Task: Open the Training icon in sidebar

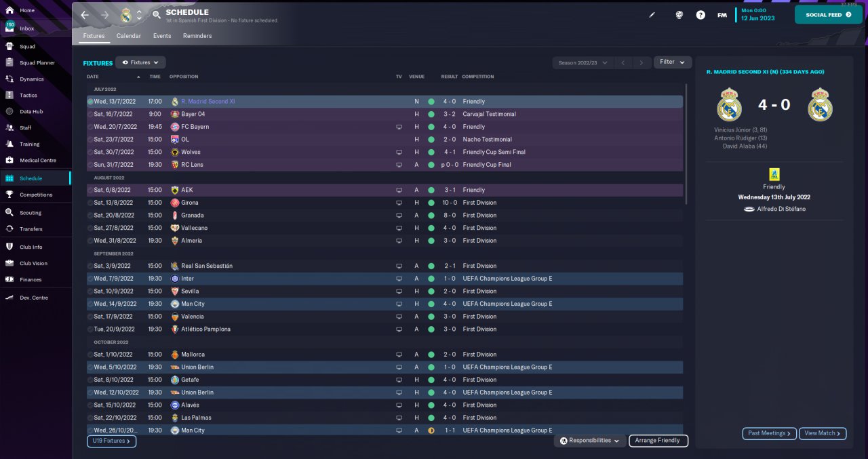Action: pos(9,144)
